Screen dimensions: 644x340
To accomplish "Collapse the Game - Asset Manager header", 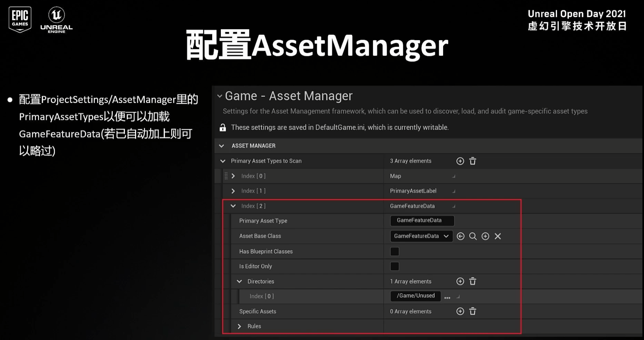I will pos(220,96).
